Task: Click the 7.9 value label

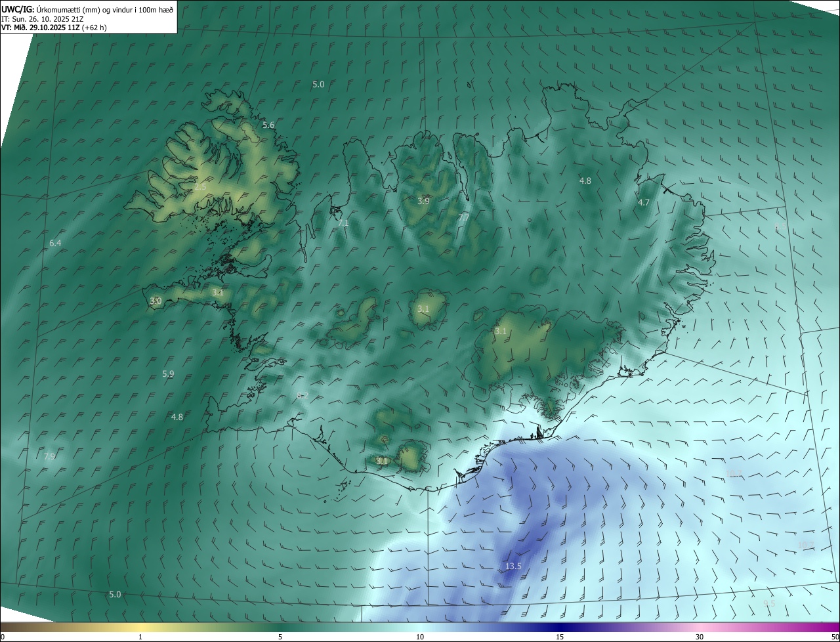Action: [49, 456]
